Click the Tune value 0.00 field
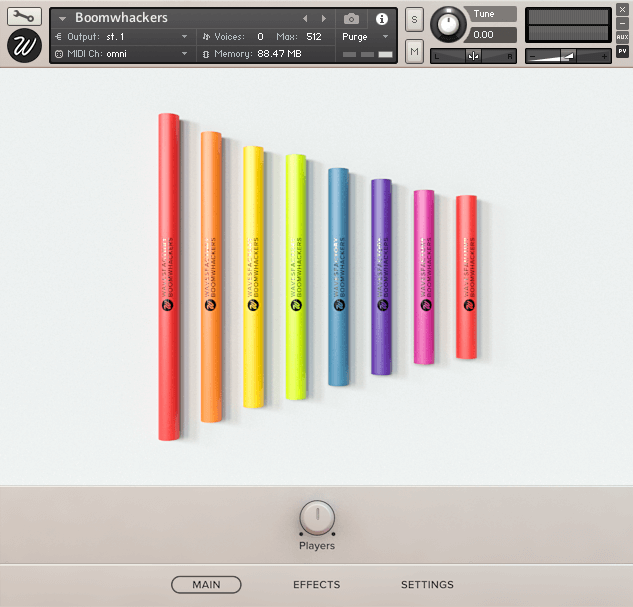Viewport: 633px width, 607px height. [x=490, y=35]
